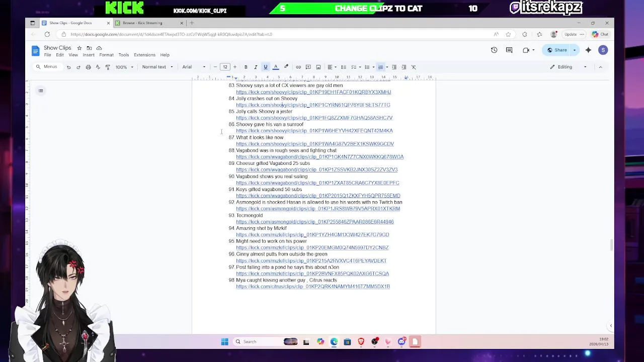
Task: Expand the numbered list style arrow
Action: click(386, 67)
